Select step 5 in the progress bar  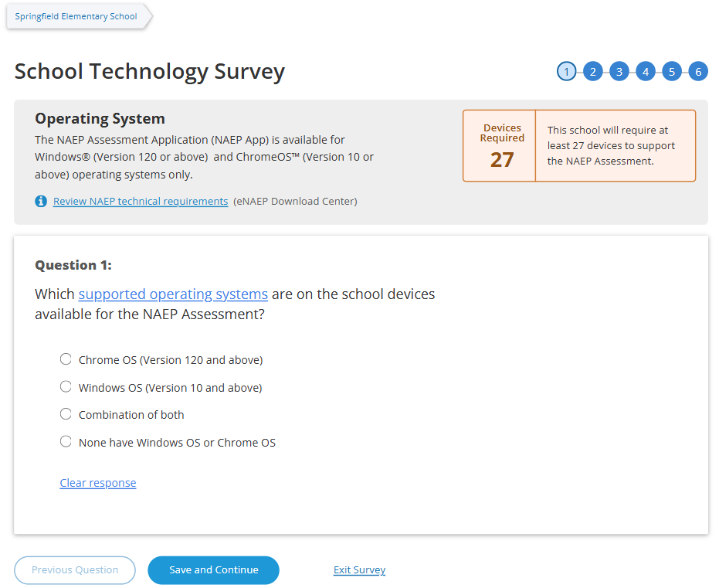click(x=671, y=72)
